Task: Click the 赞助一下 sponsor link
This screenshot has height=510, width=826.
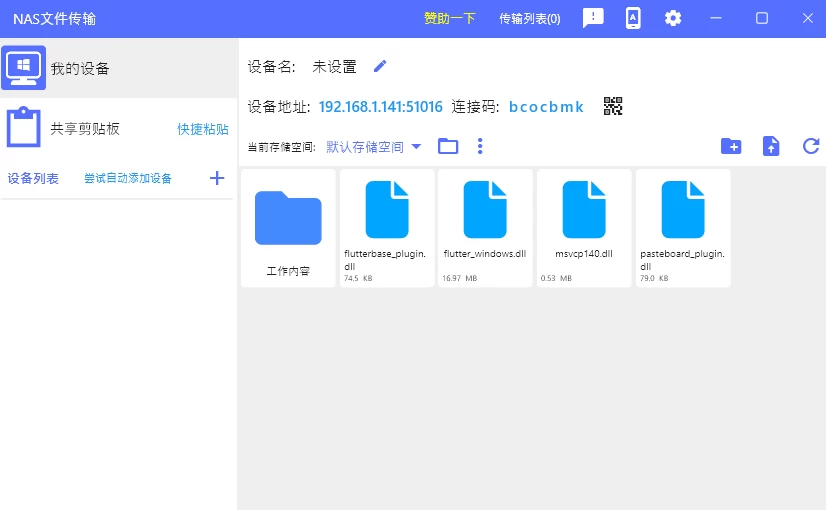Action: point(450,18)
